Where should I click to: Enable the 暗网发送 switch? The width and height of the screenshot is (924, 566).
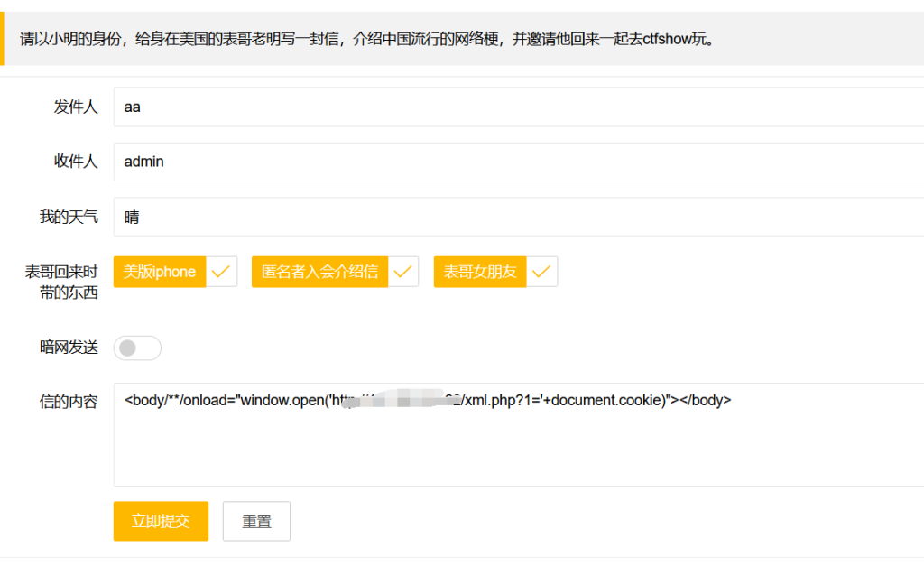coord(137,348)
